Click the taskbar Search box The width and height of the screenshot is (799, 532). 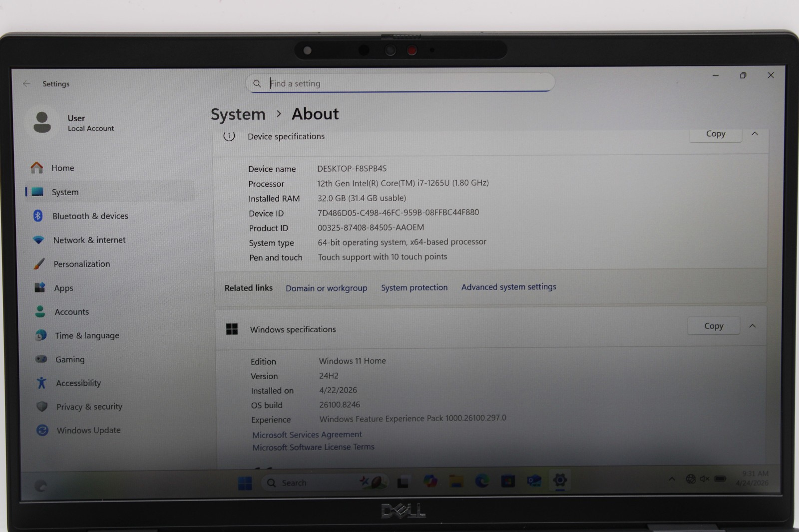(x=325, y=483)
